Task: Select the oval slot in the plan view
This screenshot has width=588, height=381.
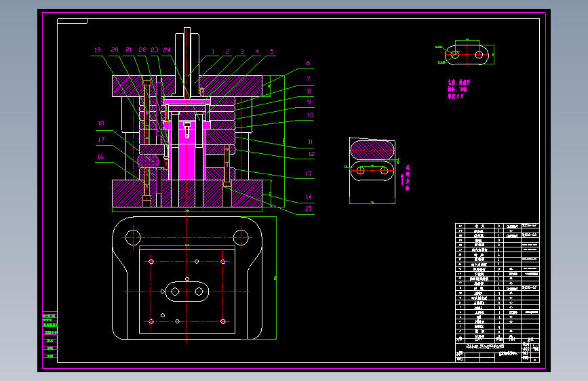Action: [x=187, y=292]
